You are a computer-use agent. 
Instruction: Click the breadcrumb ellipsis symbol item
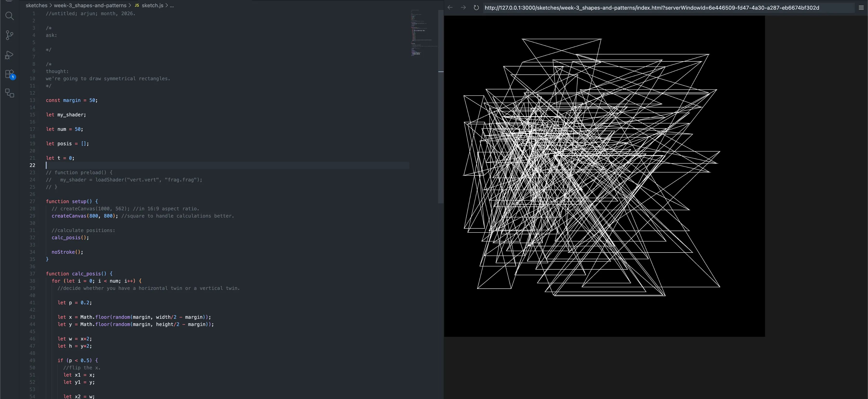(x=172, y=5)
